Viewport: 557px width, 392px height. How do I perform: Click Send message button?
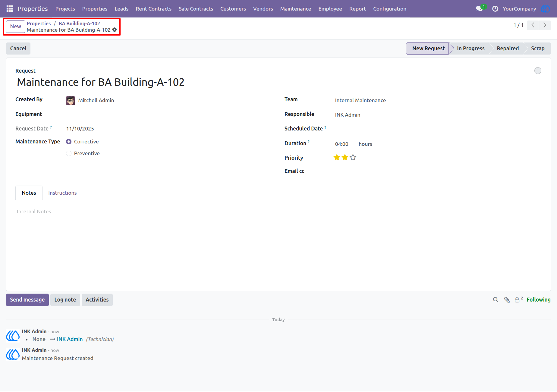27,300
